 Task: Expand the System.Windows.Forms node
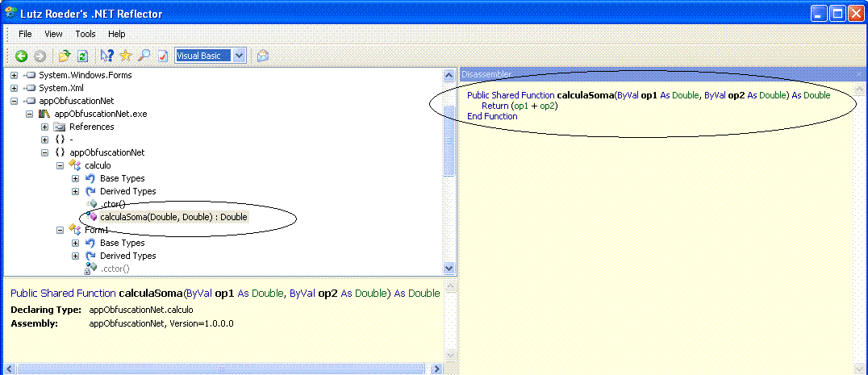coord(15,75)
